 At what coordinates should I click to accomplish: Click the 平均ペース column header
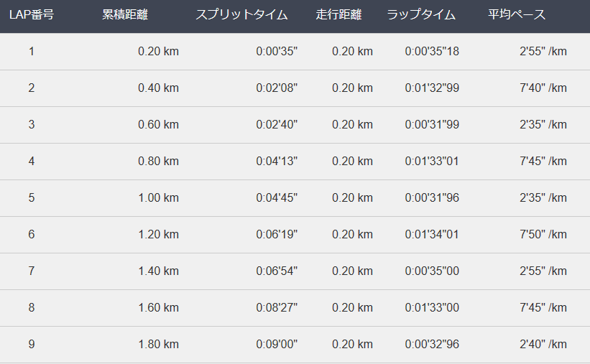click(517, 14)
